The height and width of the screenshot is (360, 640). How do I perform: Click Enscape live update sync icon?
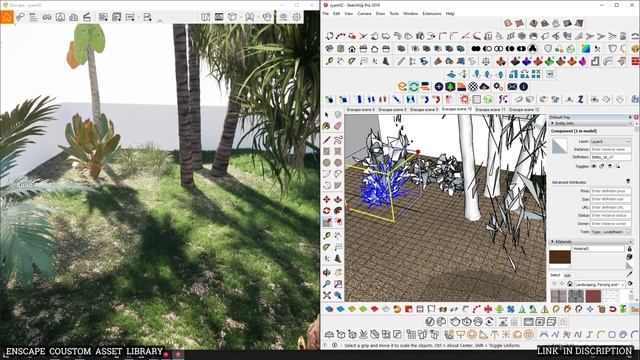point(413,87)
